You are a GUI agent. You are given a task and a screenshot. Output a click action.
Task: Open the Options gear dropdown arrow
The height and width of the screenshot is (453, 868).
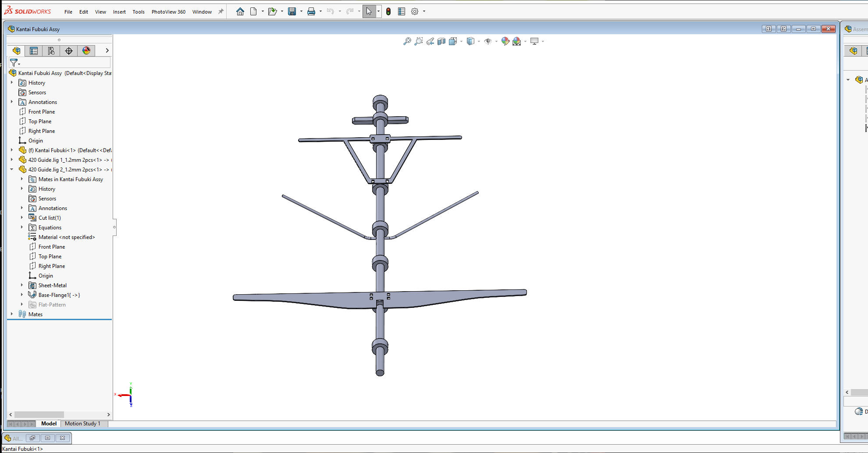424,11
